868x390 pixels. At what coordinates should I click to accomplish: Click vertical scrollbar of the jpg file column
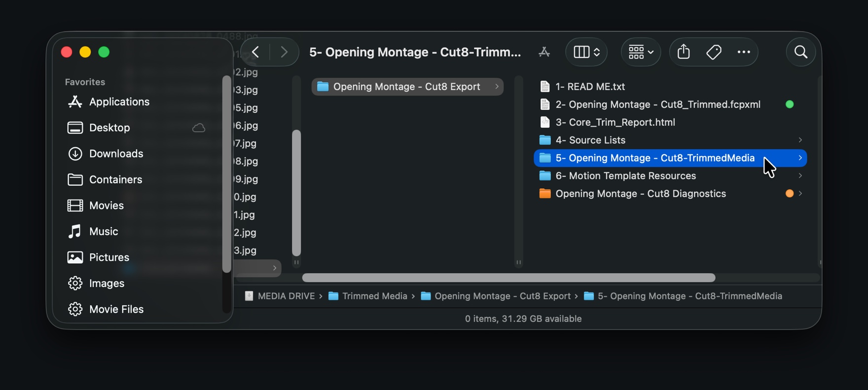click(296, 193)
